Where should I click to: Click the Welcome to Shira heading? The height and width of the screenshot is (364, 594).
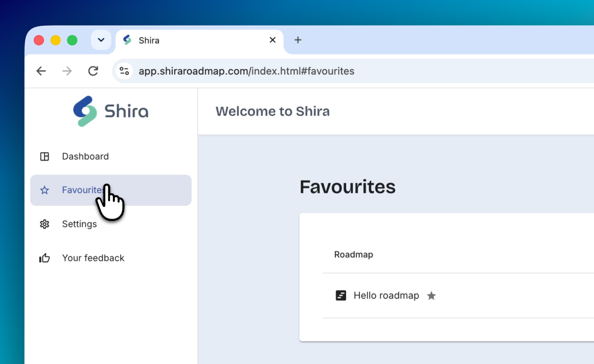[x=273, y=111]
